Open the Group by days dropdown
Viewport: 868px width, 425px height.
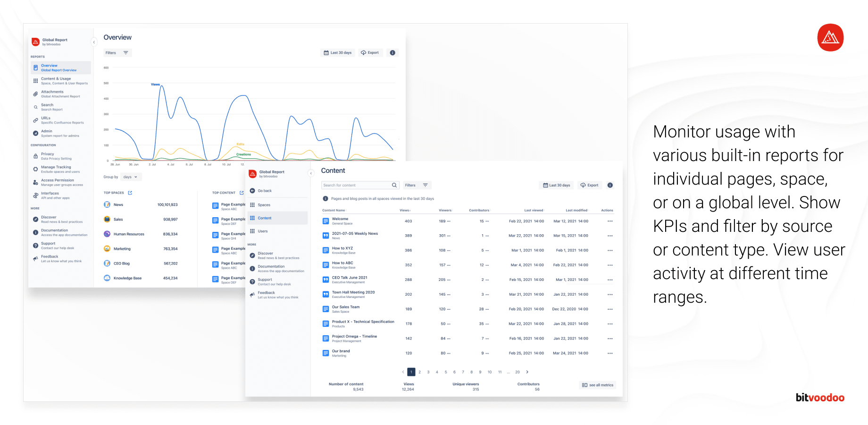(131, 177)
